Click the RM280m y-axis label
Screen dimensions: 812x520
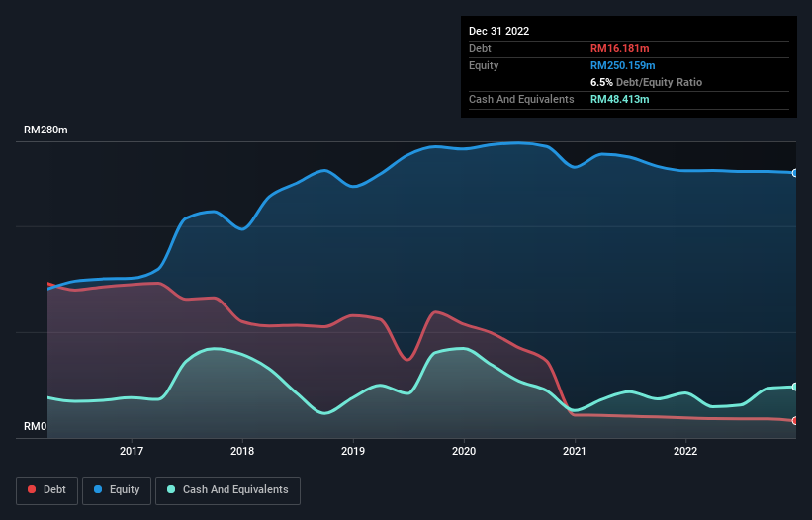[x=45, y=130]
